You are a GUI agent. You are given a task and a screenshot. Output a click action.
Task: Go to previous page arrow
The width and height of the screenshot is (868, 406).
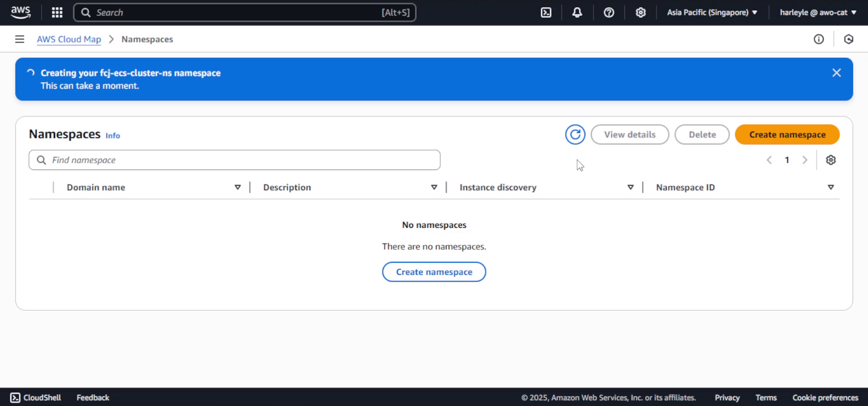click(x=769, y=160)
